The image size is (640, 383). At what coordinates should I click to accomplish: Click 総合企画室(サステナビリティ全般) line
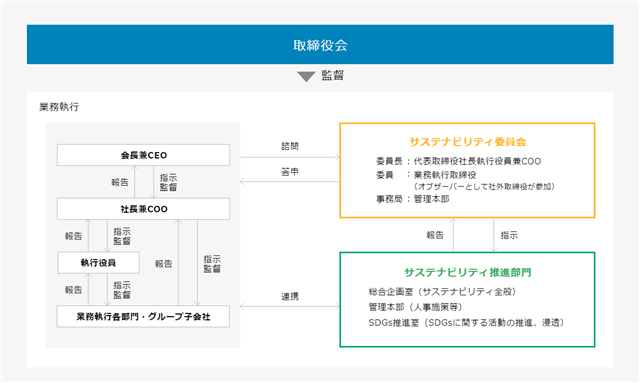point(442,292)
